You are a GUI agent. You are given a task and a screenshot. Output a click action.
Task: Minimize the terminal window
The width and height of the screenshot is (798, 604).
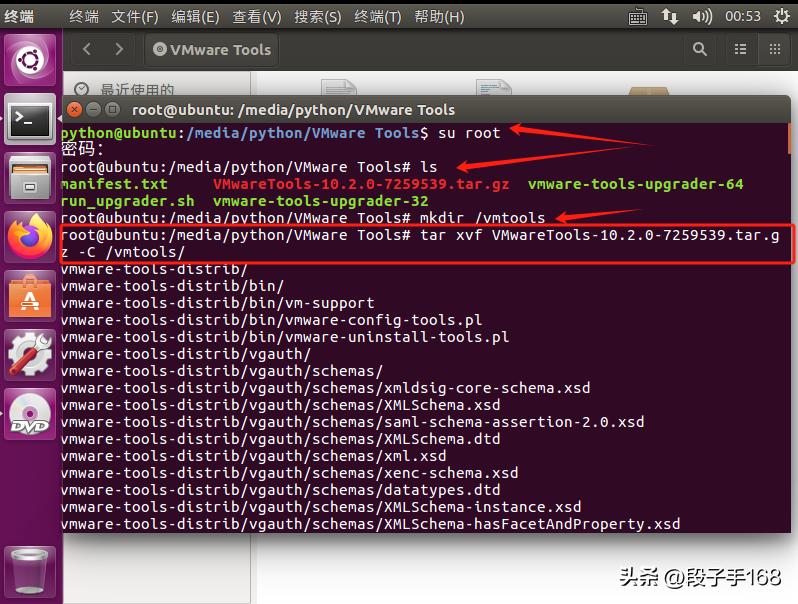[93, 109]
